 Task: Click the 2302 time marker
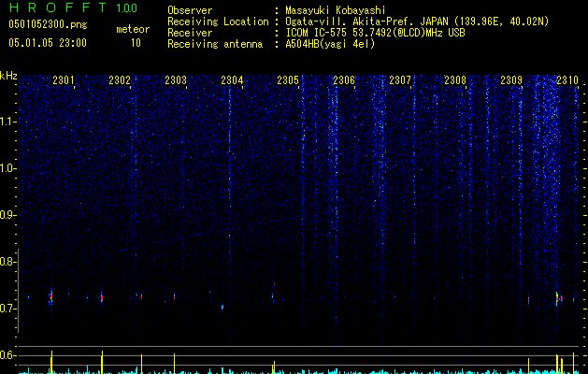(x=120, y=79)
